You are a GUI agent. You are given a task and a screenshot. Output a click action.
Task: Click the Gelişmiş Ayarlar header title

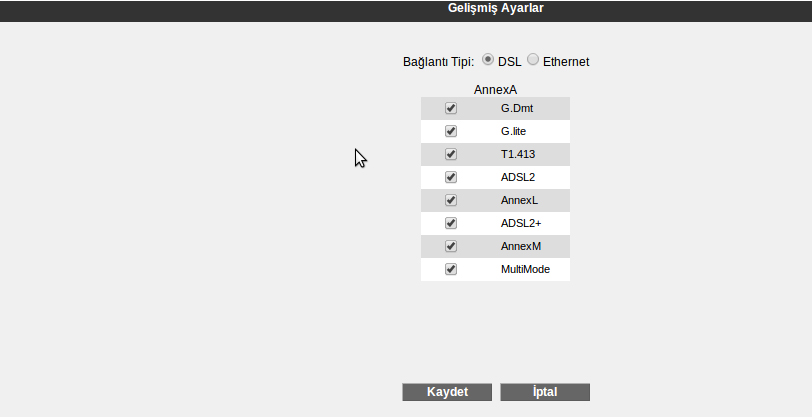[496, 8]
